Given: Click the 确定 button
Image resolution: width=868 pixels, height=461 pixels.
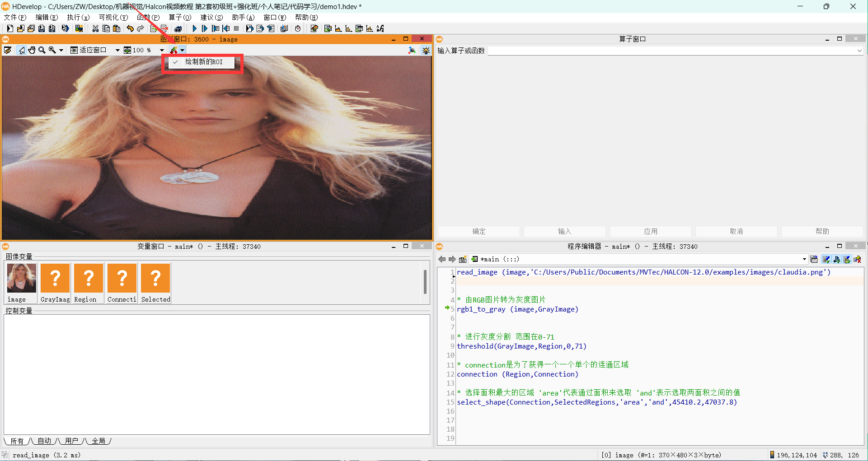Looking at the screenshot, I should [x=479, y=231].
